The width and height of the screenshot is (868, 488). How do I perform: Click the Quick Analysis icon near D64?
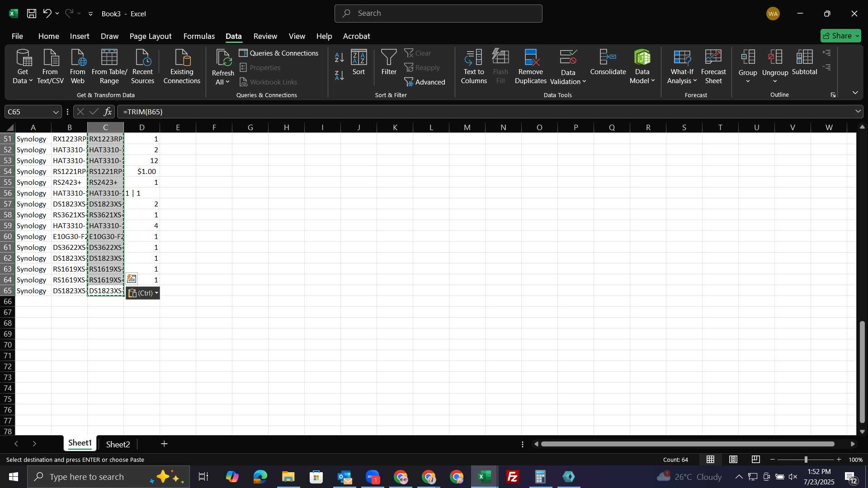(x=132, y=279)
